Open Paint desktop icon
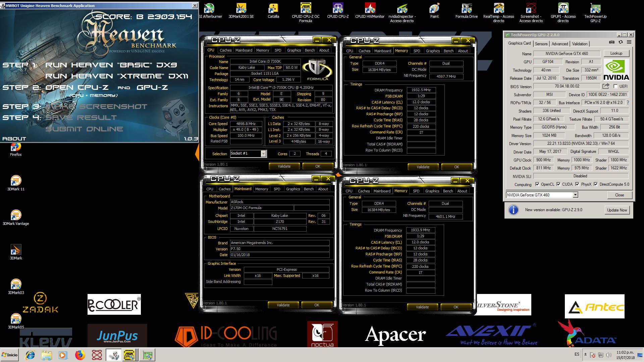The image size is (644, 362). click(x=434, y=11)
